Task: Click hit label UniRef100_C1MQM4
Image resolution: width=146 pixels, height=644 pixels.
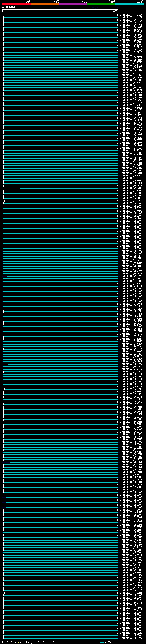Action: click(x=131, y=173)
